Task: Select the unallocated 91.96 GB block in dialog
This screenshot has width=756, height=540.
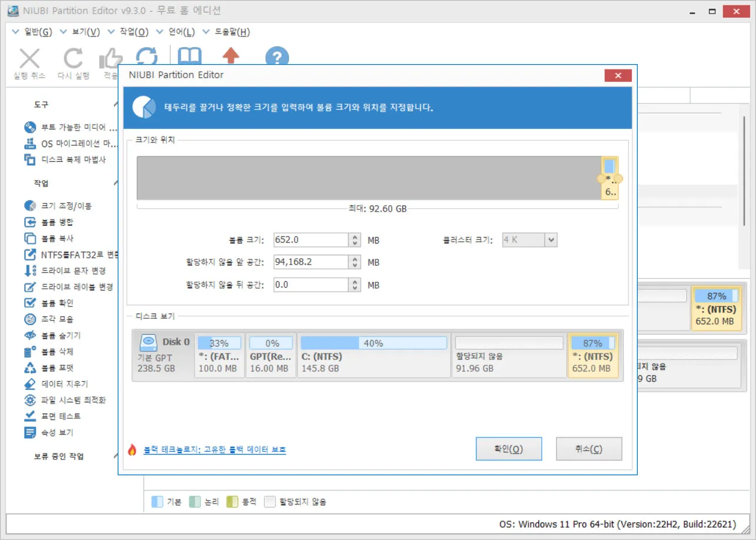Action: point(509,355)
